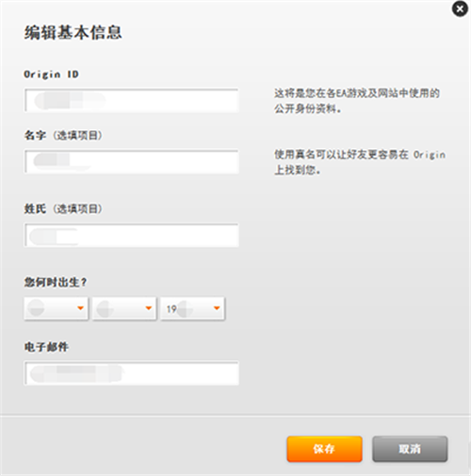Click the 编辑基本信息 dialog heading
The width and height of the screenshot is (471, 476).
coord(73,33)
